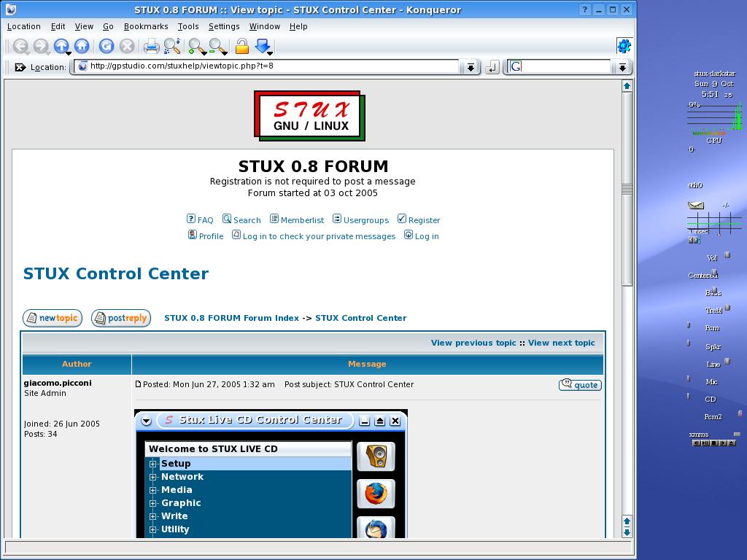This screenshot has height=560, width=747.
Task: Click the small post icon before Posted
Action: [x=138, y=384]
